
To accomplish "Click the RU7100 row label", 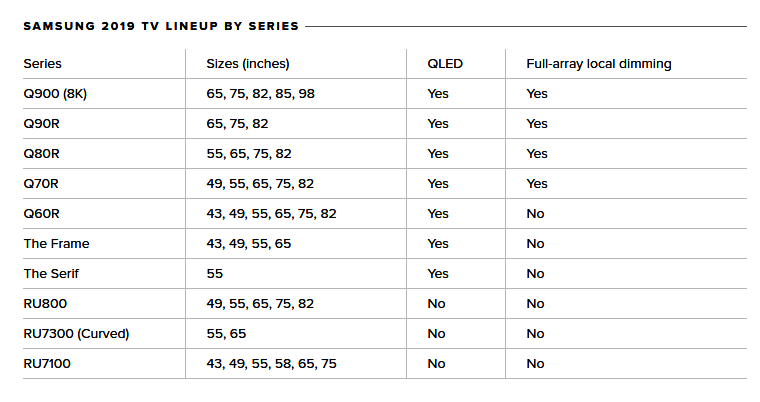I will [x=47, y=364].
